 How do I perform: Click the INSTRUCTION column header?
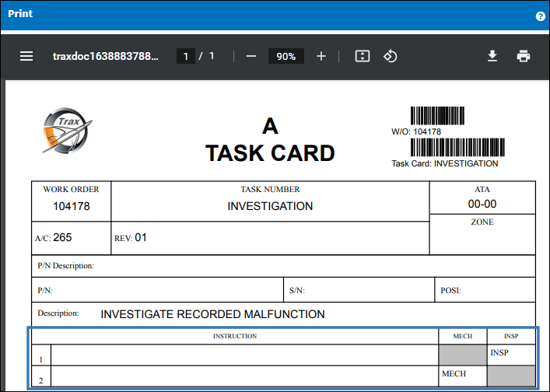point(235,336)
